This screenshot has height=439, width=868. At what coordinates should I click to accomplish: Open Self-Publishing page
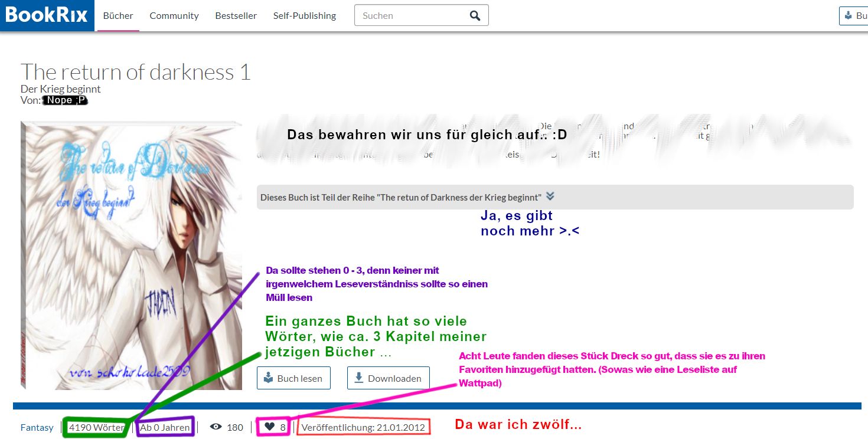tap(305, 16)
